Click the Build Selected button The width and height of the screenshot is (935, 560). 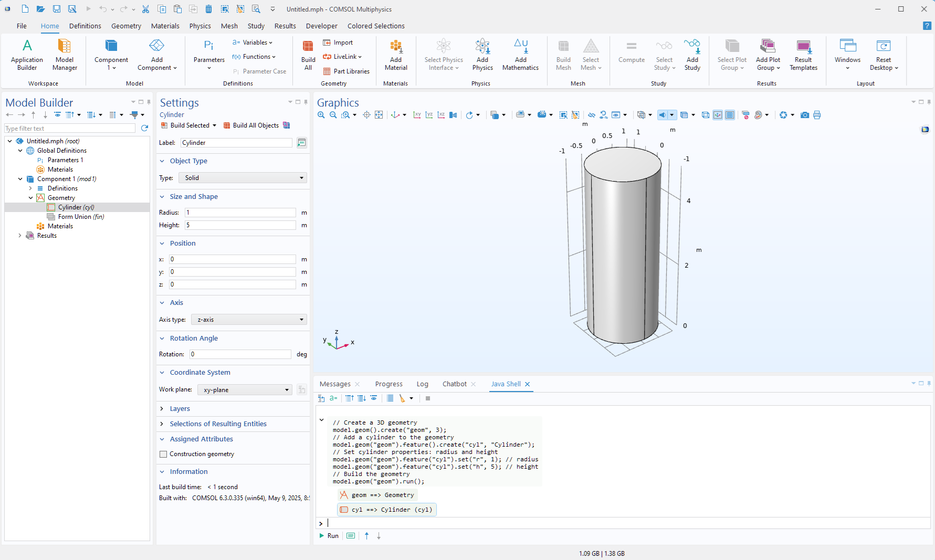185,125
